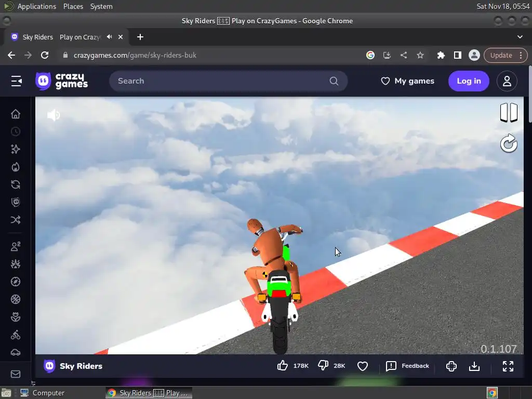The height and width of the screenshot is (399, 532).
Task: Open Beauty flower category icon
Action: tap(16, 317)
